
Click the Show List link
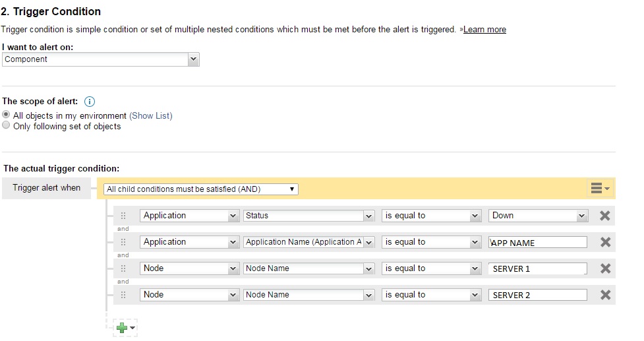pyautogui.click(x=151, y=115)
